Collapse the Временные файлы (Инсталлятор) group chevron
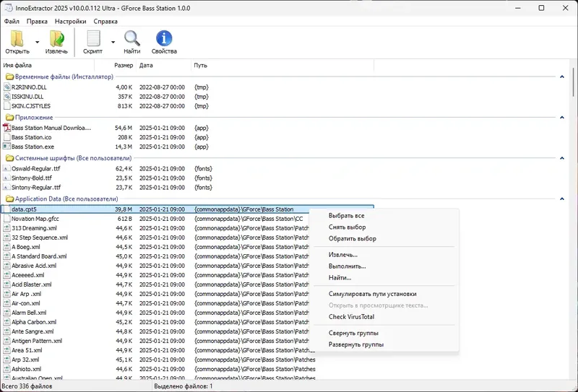The image size is (578, 392). tap(562, 77)
